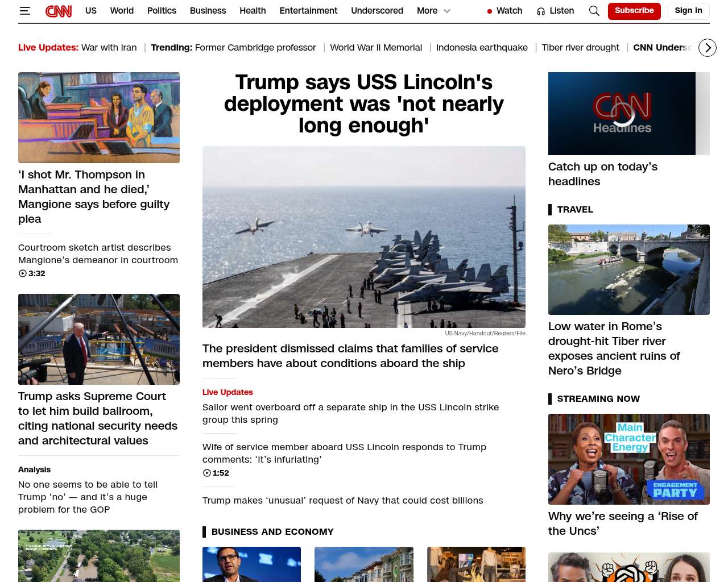Click the Watch link

tap(509, 11)
